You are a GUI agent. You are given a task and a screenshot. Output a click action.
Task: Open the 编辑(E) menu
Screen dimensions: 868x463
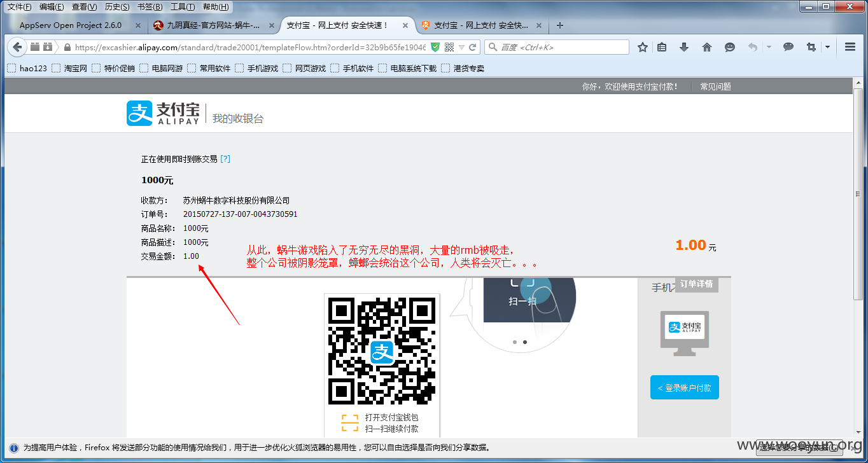pos(52,7)
